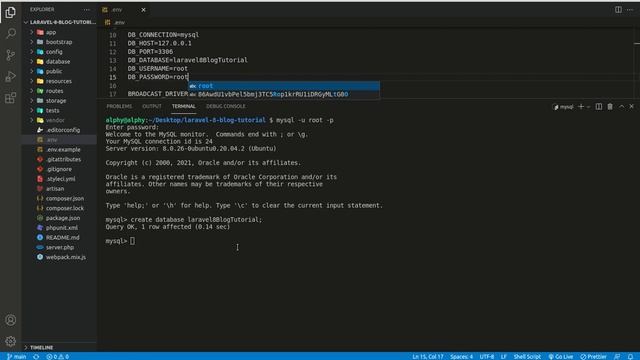Split the editor right

(x=618, y=10)
